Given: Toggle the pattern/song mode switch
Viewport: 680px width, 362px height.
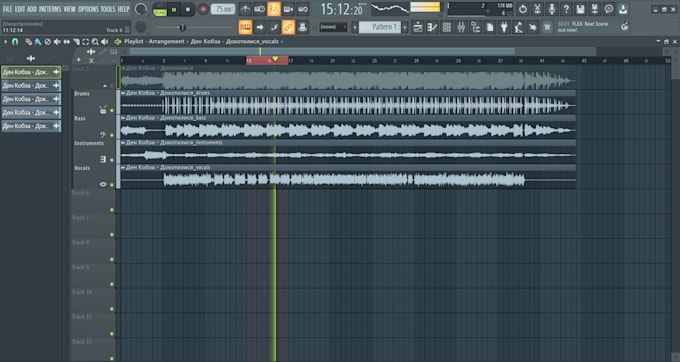Looking at the screenshot, I should pyautogui.click(x=160, y=9).
